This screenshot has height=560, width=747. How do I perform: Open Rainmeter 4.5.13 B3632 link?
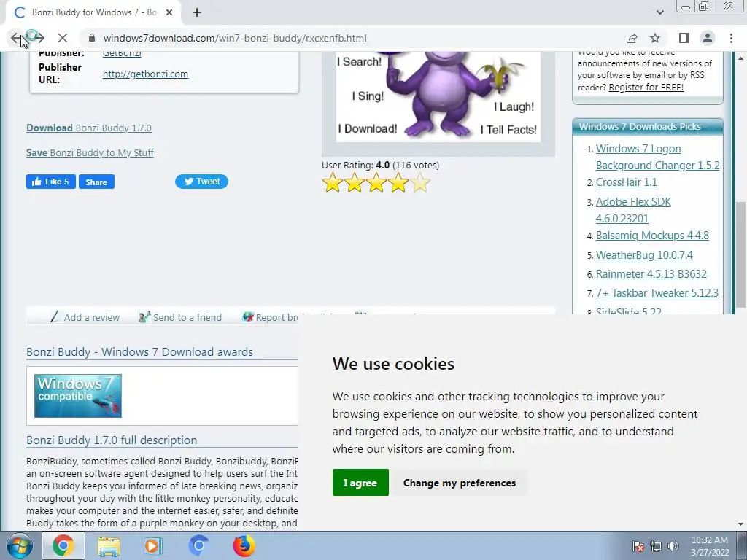coord(651,274)
